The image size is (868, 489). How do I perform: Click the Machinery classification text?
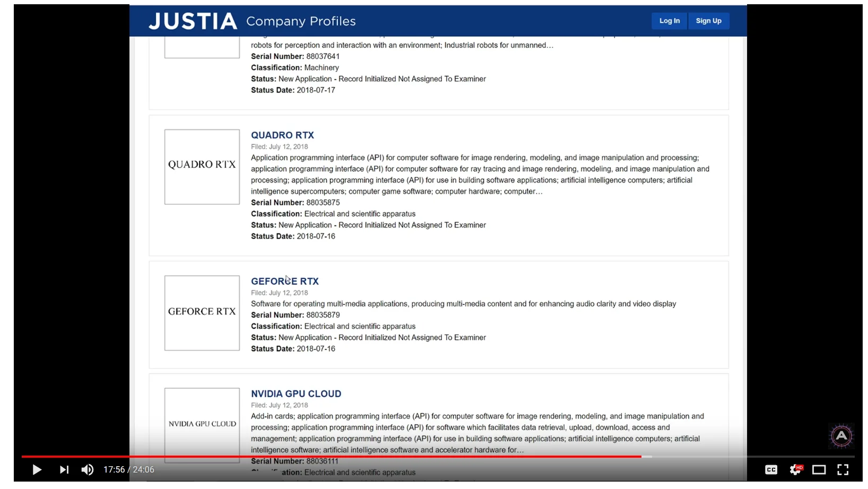click(x=322, y=68)
